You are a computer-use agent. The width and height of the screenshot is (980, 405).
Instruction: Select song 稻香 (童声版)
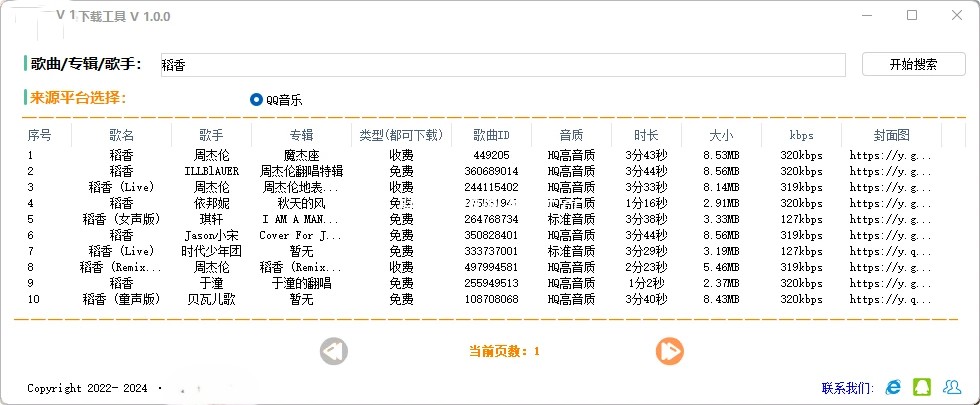tap(121, 299)
